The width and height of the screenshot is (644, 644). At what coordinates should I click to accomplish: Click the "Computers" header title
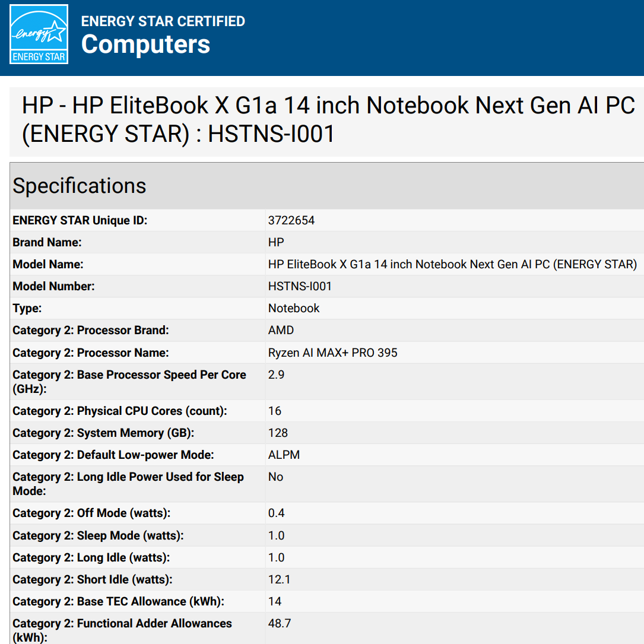point(145,45)
